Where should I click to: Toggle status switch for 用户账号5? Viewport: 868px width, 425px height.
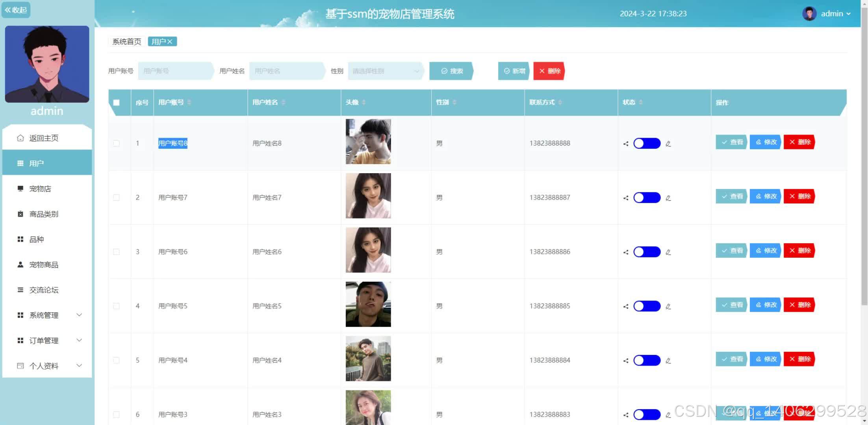(647, 306)
